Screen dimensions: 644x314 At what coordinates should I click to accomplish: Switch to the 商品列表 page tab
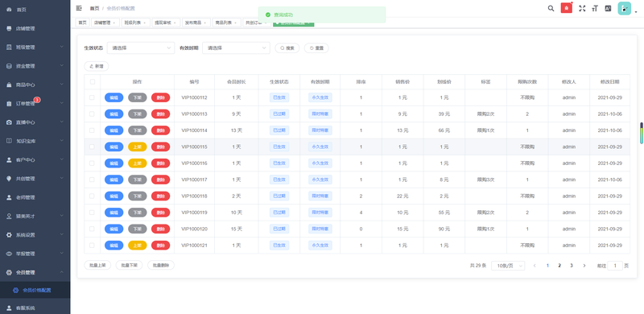click(x=227, y=23)
